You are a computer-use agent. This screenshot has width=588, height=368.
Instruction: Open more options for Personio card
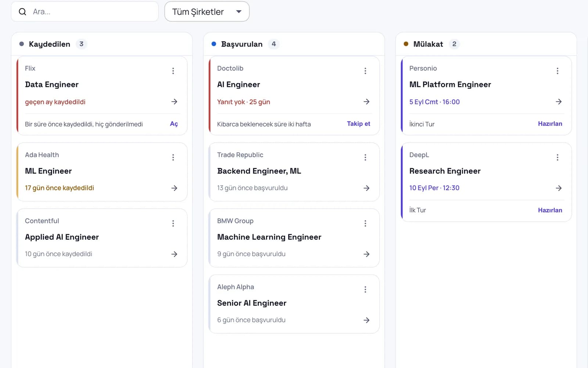coord(557,71)
